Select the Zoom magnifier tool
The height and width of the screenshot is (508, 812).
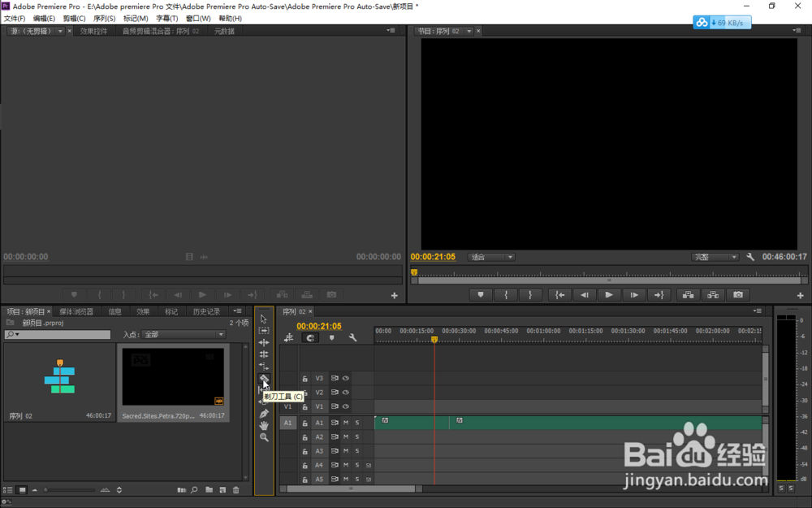tap(264, 437)
